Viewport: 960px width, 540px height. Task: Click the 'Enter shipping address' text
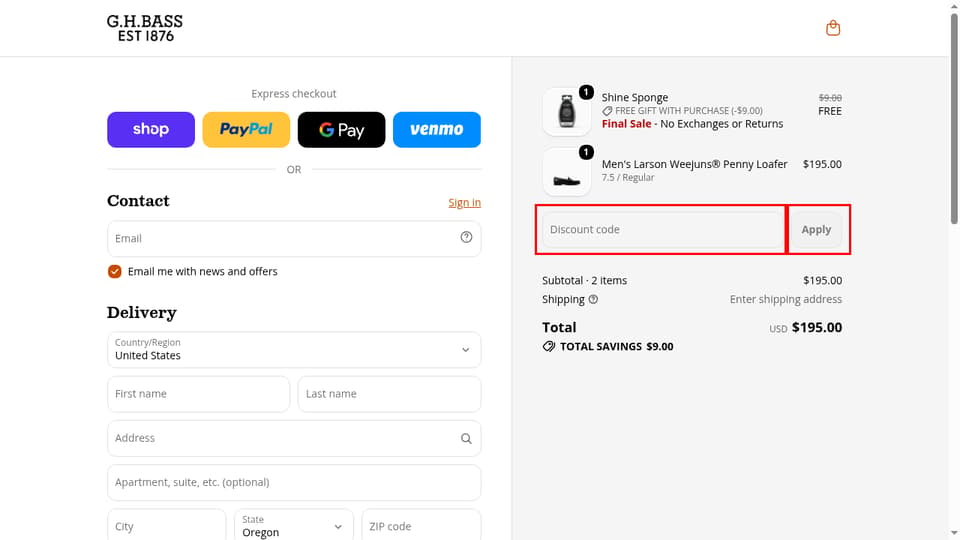[x=786, y=299]
